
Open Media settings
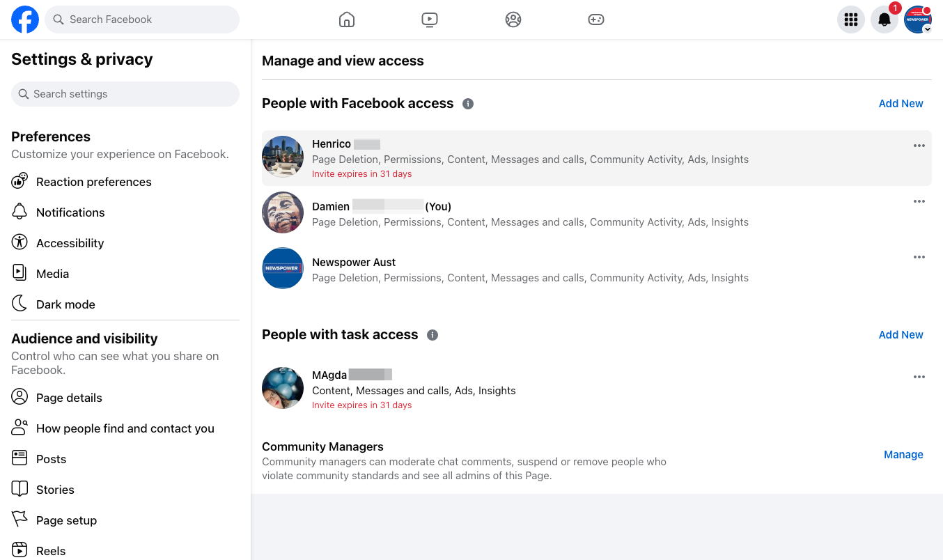125,274
